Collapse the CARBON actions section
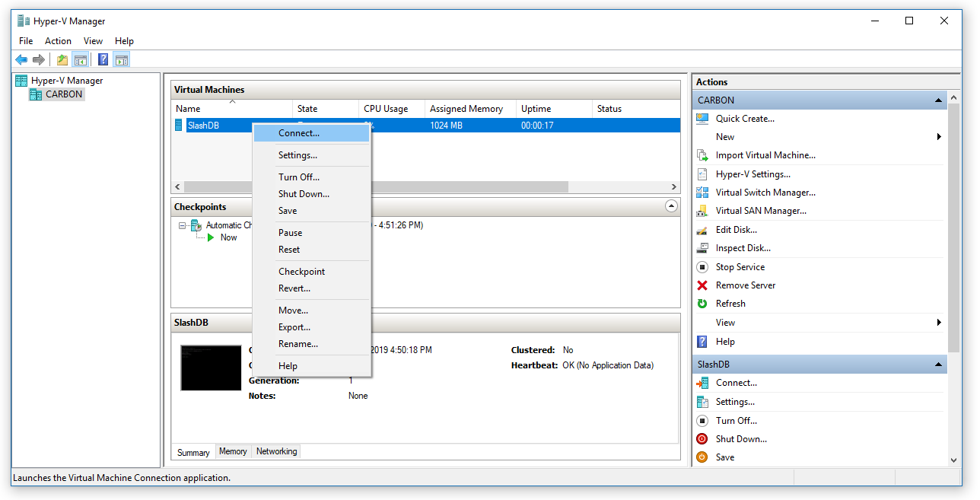Viewport: 980px width, 500px height. click(x=940, y=100)
